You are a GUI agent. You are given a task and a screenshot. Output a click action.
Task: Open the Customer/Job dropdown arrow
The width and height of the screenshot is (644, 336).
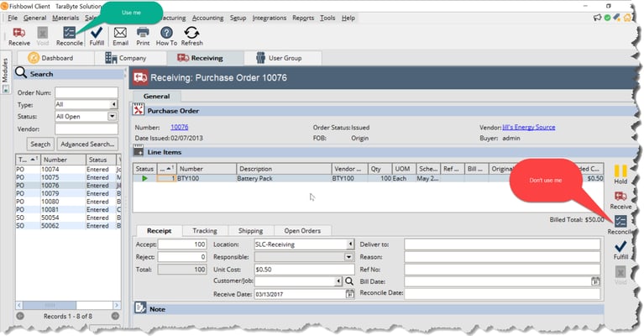coord(338,281)
